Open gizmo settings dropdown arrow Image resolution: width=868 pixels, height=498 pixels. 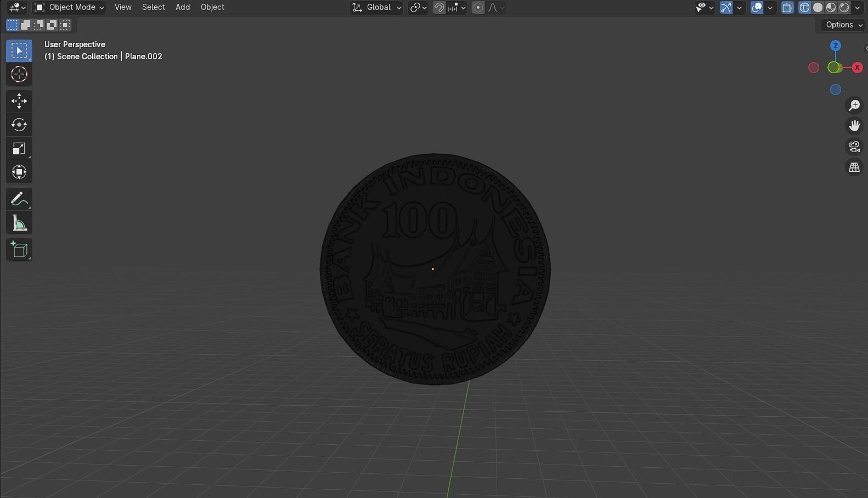[x=740, y=7]
